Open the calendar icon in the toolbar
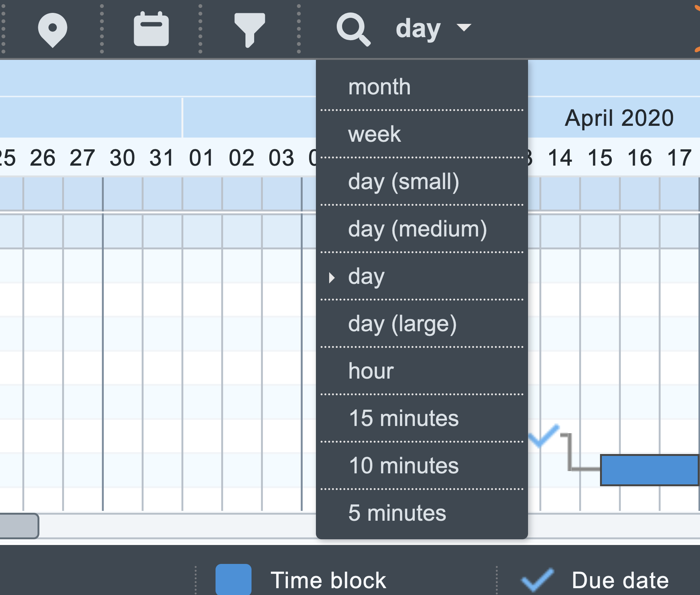Image resolution: width=700 pixels, height=595 pixels. point(151,29)
